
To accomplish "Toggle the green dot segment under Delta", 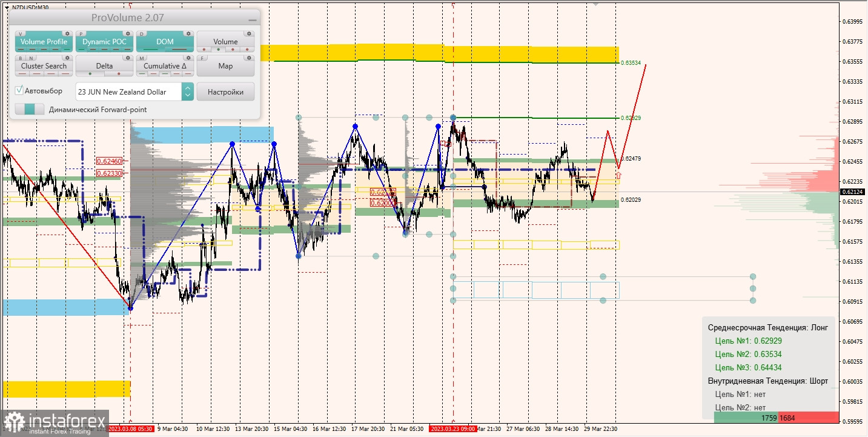I will (x=91, y=74).
